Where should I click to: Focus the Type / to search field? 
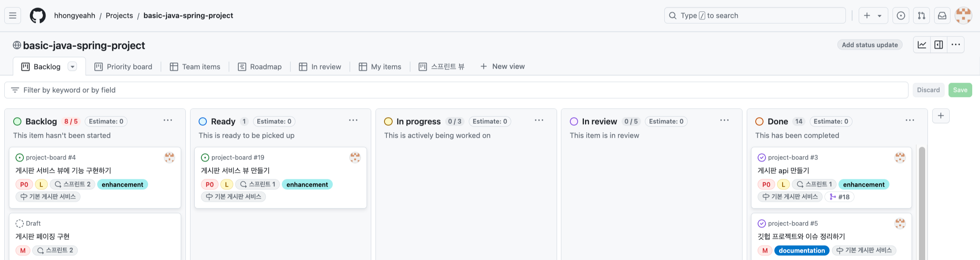[x=755, y=16]
